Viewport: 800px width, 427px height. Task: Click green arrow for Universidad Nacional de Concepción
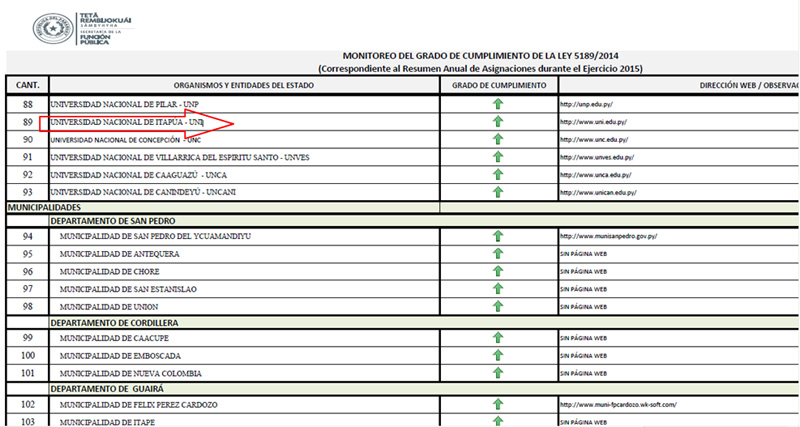(x=498, y=140)
